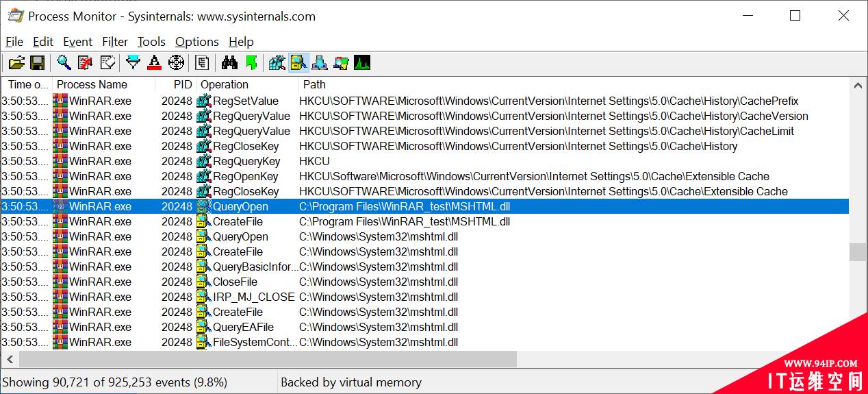Click the green Jump To Object icon

pos(251,63)
